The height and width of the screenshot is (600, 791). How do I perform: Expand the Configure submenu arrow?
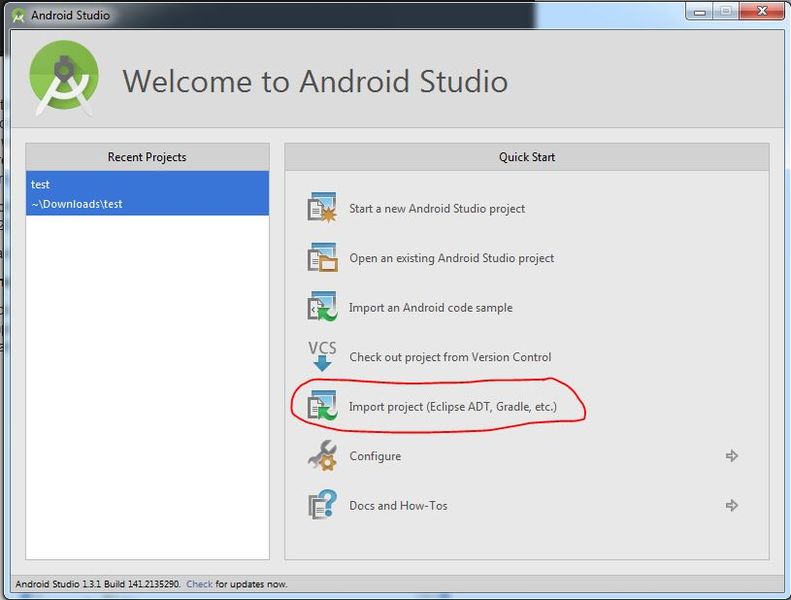coord(731,456)
